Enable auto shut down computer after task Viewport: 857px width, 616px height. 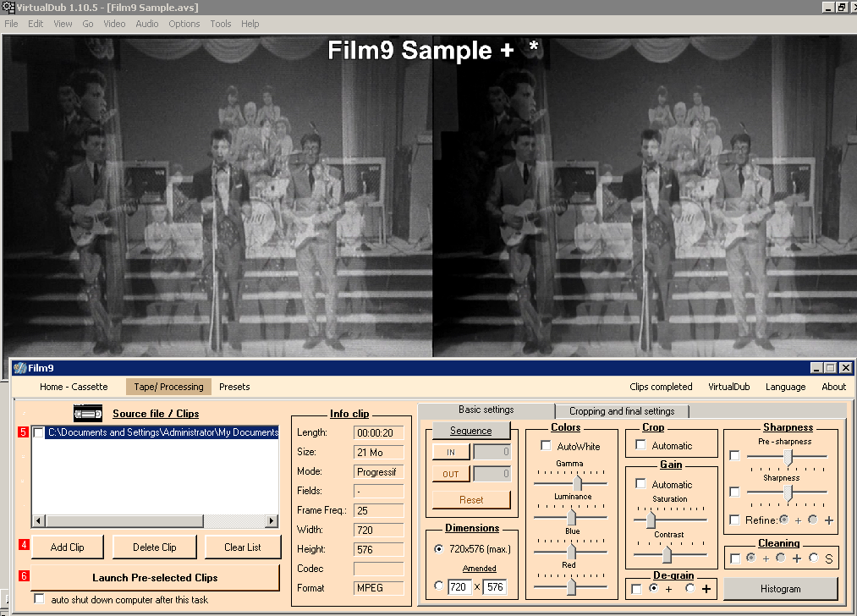pyautogui.click(x=39, y=598)
